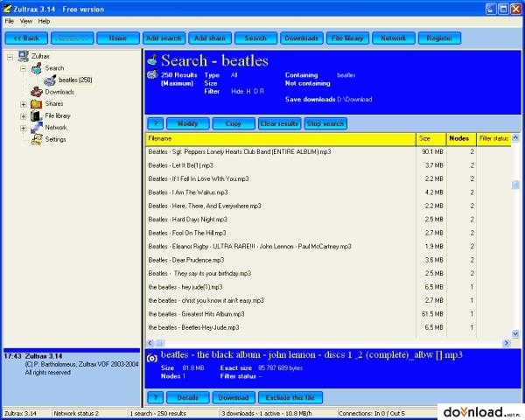Viewport: 525px width, 420px height.
Task: Expand the File library tree node
Action: (x=23, y=116)
